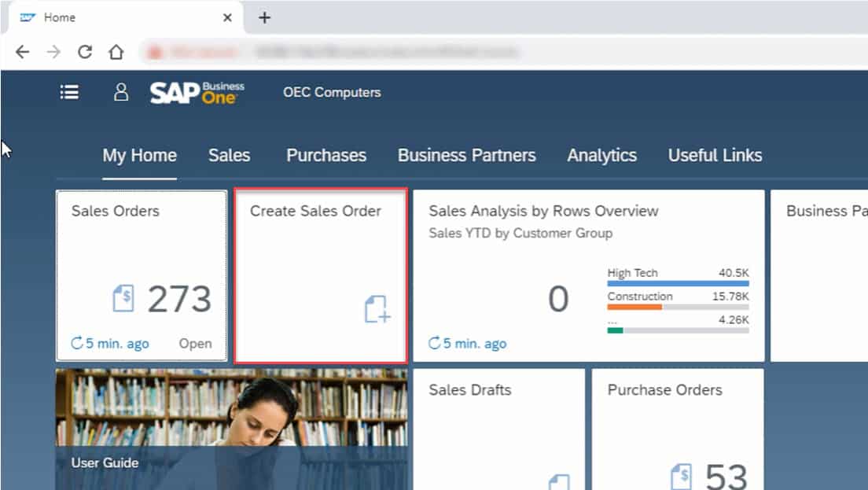Click the user profile icon
Screen dimensions: 868x490
click(120, 92)
